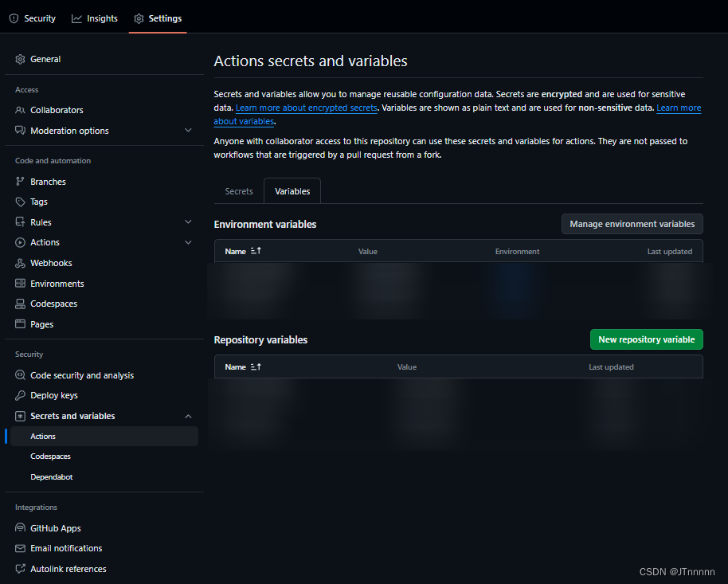Open Actions under Secrets and variables

[104, 437]
